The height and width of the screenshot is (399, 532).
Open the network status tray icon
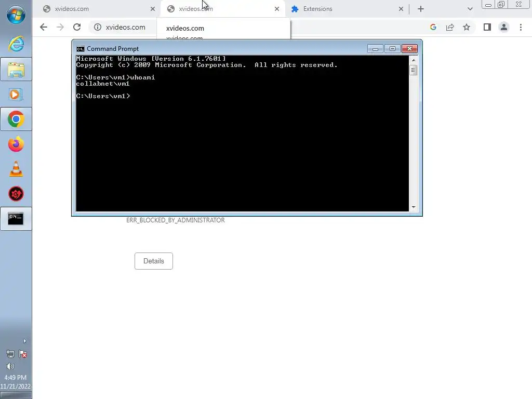coord(10,354)
